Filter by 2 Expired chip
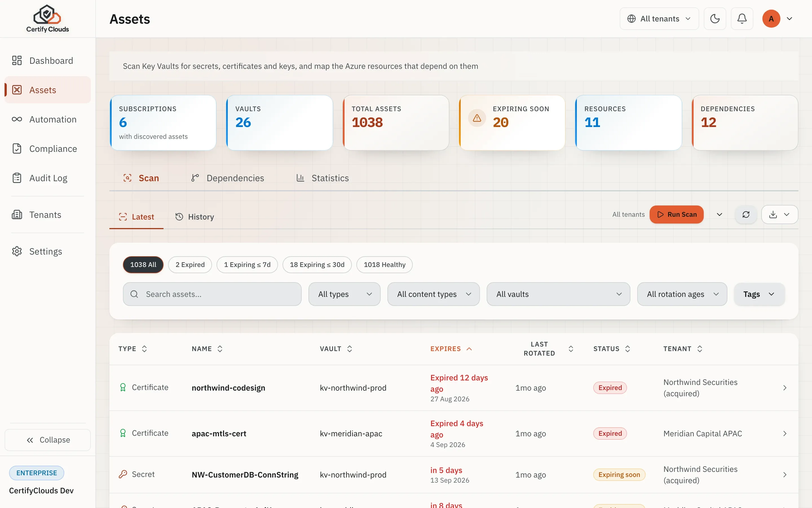This screenshot has height=508, width=812. (x=190, y=264)
